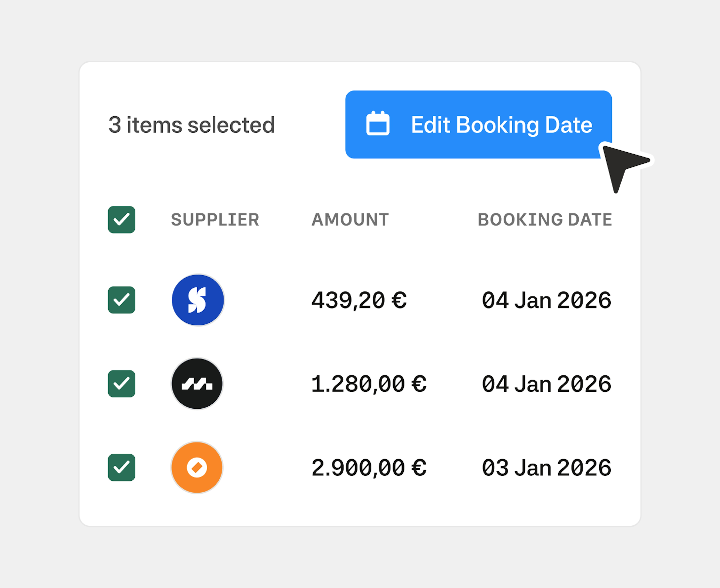The image size is (720, 588).
Task: Click the BOOKING DATE column header
Action: [544, 219]
